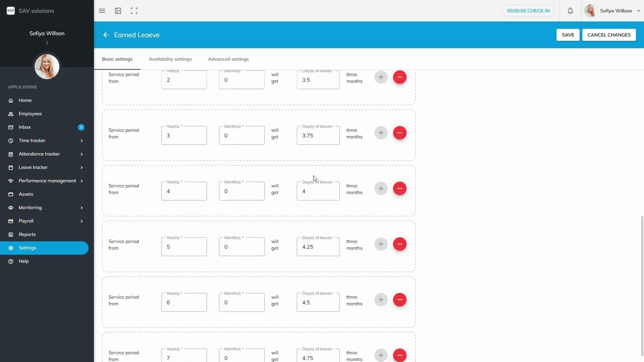Expand the Payroll submenu
This screenshot has height=362, width=644.
pos(82,221)
